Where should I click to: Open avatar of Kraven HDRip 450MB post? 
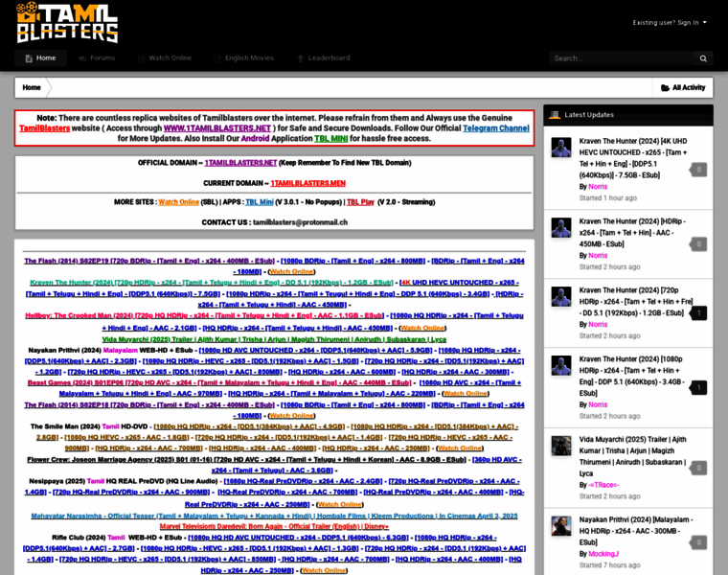click(561, 227)
